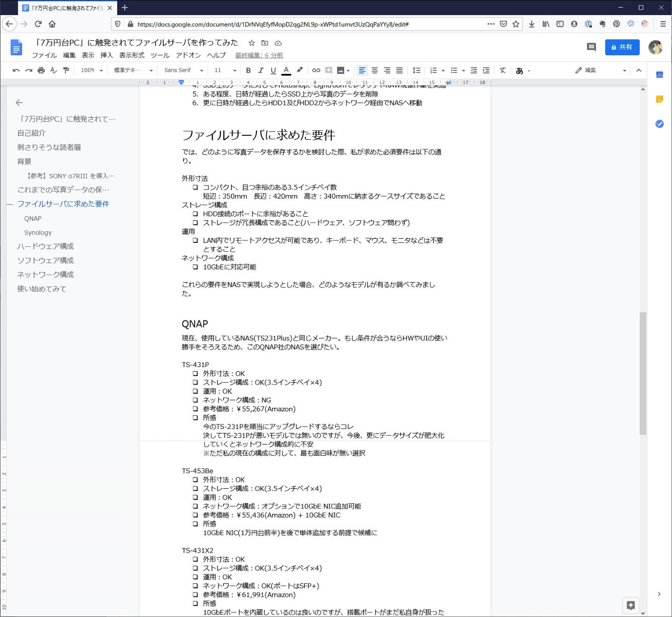Jump to 自己紹介 in outline
The image size is (672, 617).
31,133
